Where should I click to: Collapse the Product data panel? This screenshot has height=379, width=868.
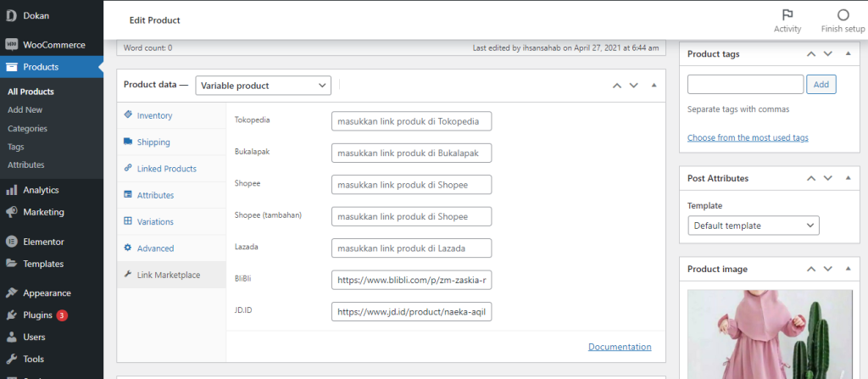point(654,86)
